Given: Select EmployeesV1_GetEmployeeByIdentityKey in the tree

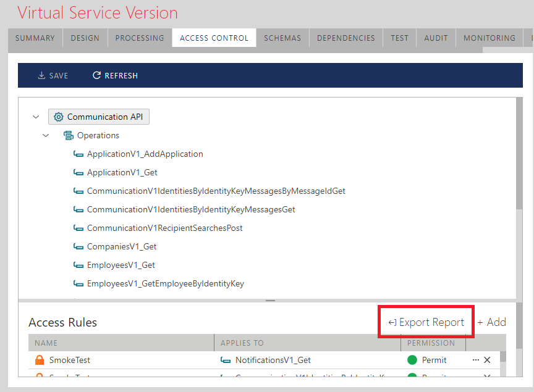Looking at the screenshot, I should point(165,283).
